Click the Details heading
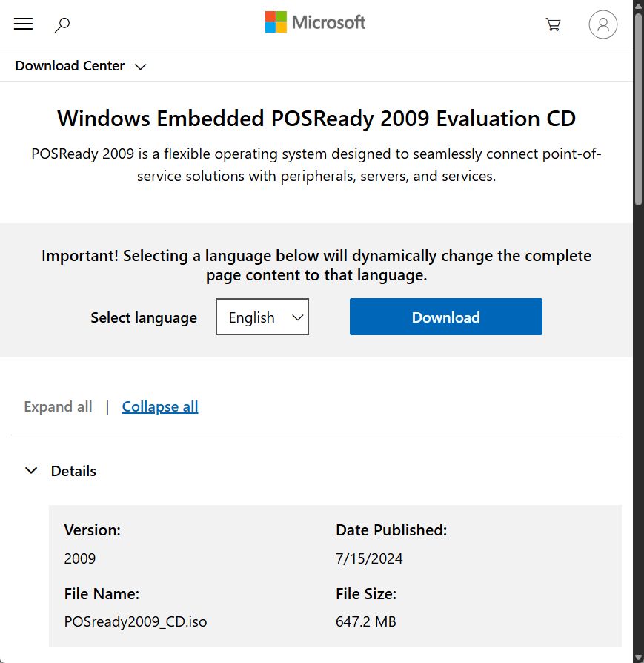 tap(74, 471)
